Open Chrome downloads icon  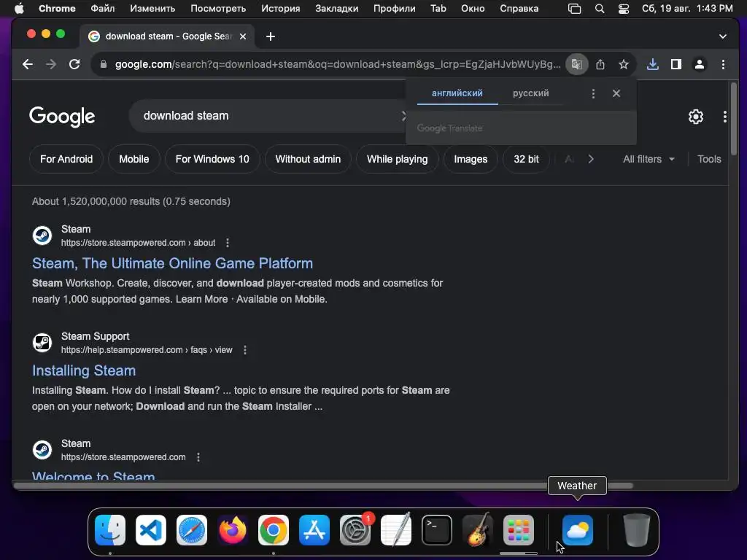coord(653,64)
